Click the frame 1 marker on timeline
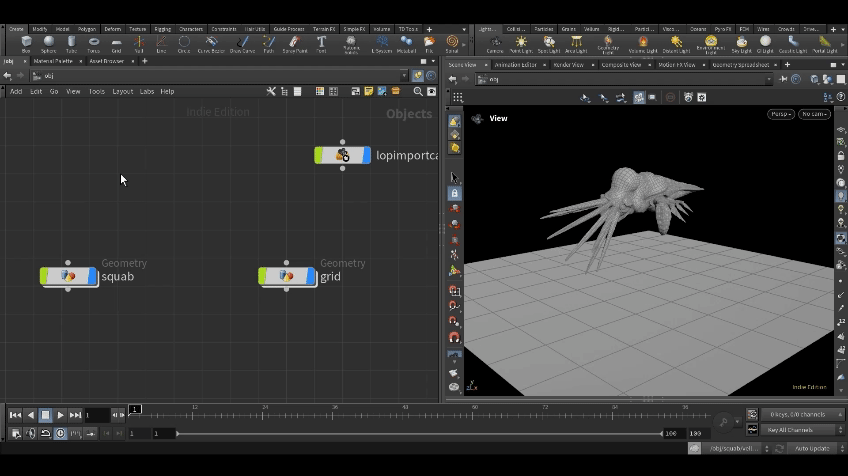This screenshot has height=476, width=848. point(135,409)
